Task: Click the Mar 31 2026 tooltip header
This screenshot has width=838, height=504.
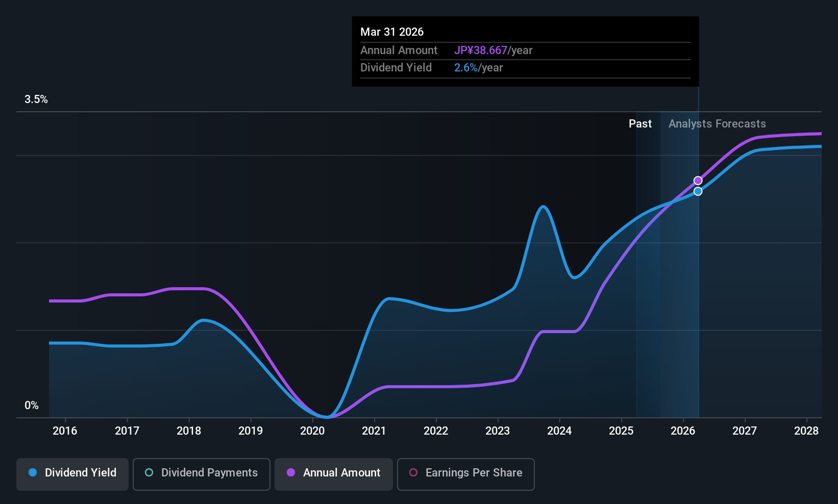Action: click(x=392, y=32)
